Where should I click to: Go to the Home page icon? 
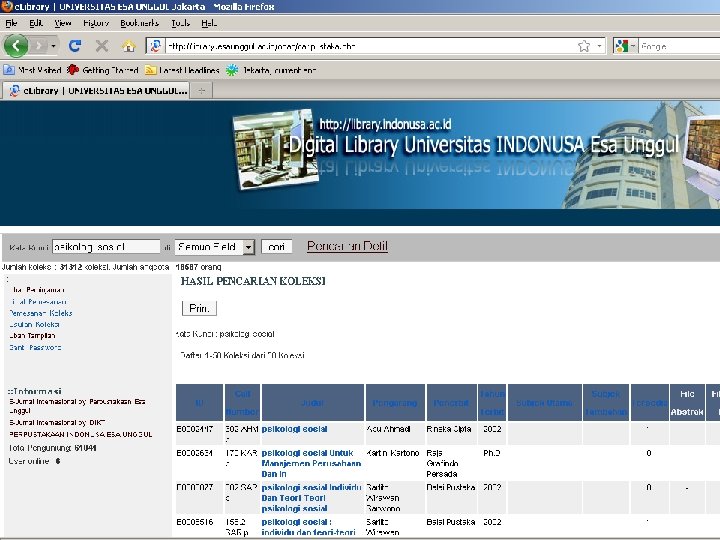click(x=129, y=46)
